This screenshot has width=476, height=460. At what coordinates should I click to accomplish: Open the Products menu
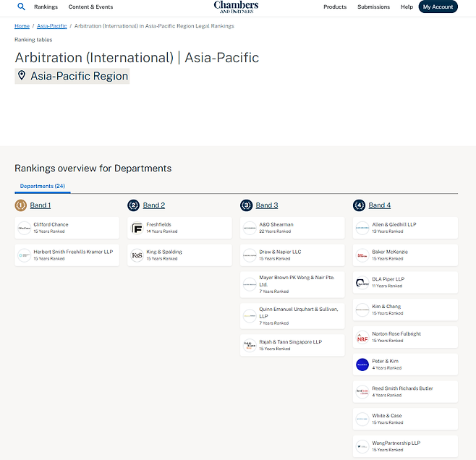pos(335,7)
